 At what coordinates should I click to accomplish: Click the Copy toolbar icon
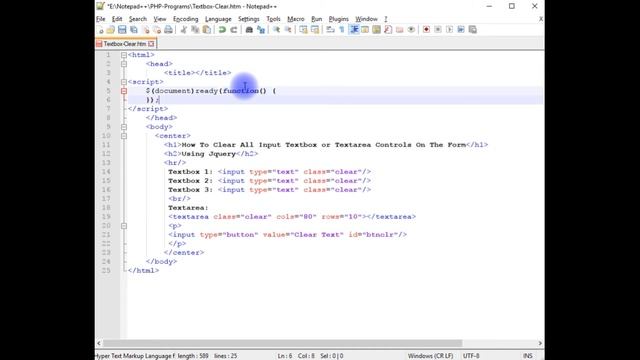coord(195,30)
